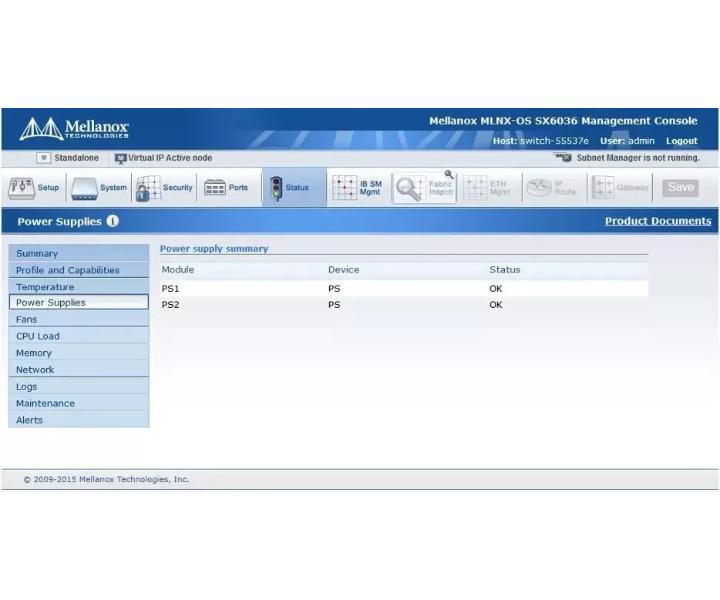Viewport: 720px width, 600px height.
Task: Click the user name admin
Action: (x=641, y=141)
